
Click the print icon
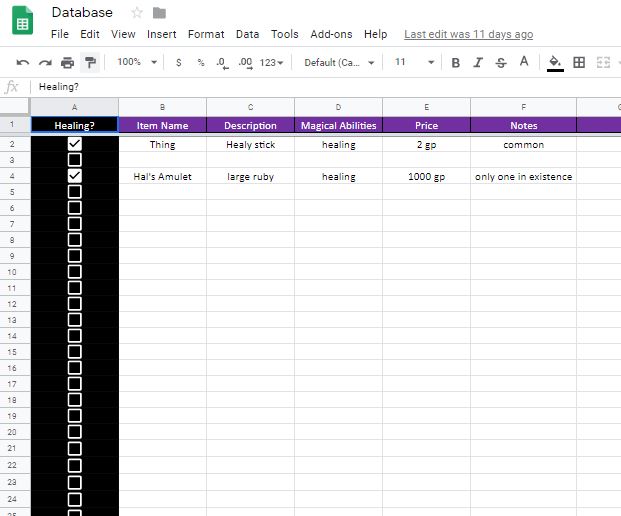tap(67, 62)
